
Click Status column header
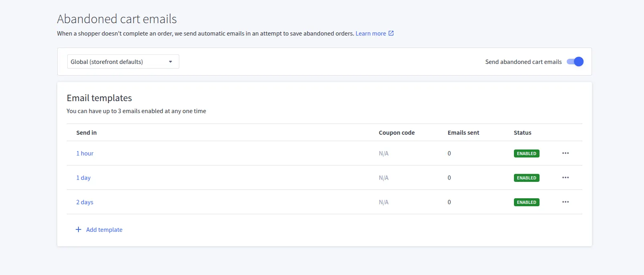click(522, 133)
